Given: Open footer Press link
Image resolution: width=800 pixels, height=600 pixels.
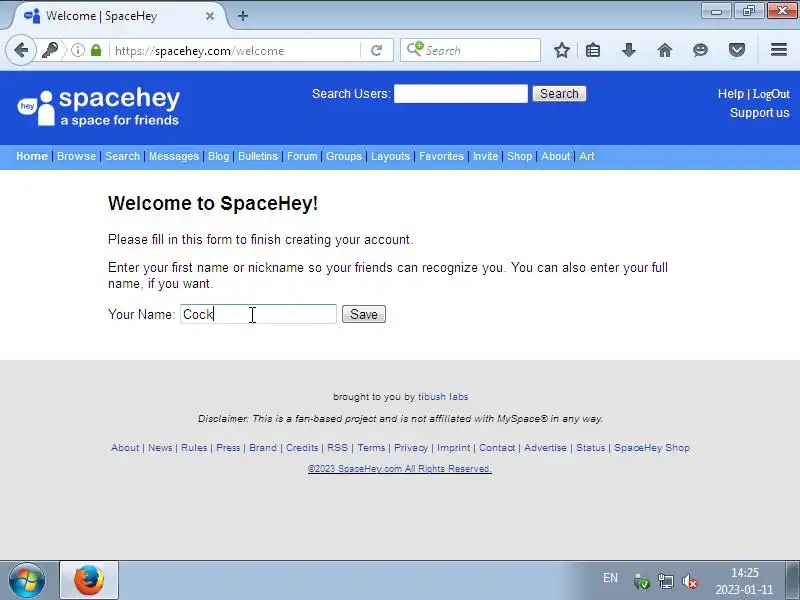Looking at the screenshot, I should [x=228, y=447].
